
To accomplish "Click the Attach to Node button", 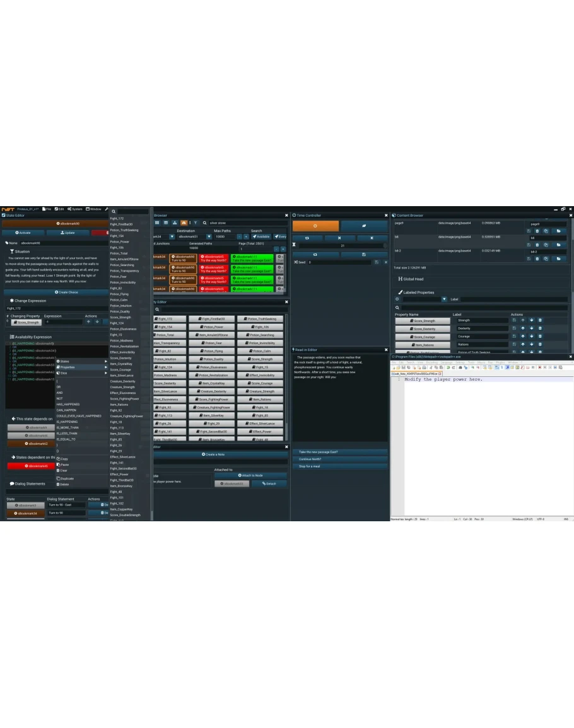I will pyautogui.click(x=250, y=475).
